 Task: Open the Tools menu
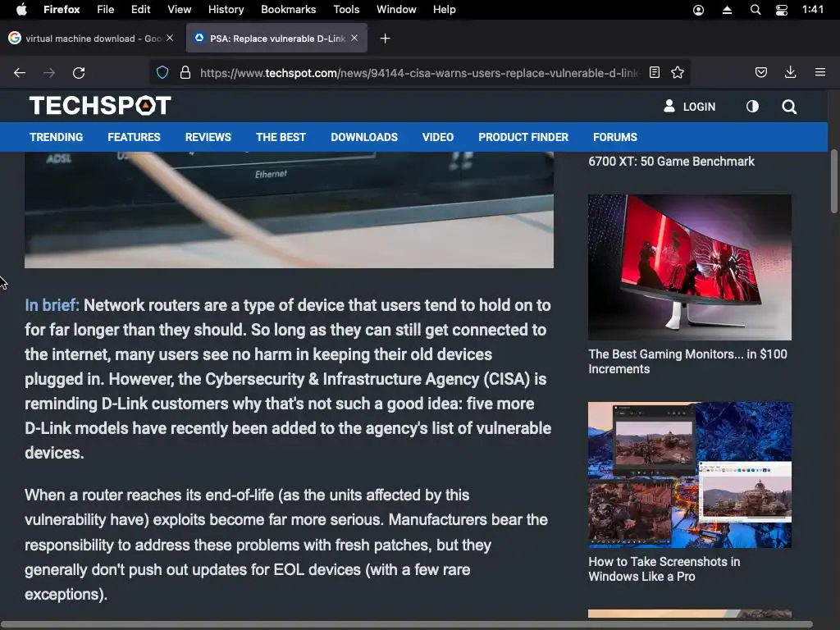coord(346,9)
